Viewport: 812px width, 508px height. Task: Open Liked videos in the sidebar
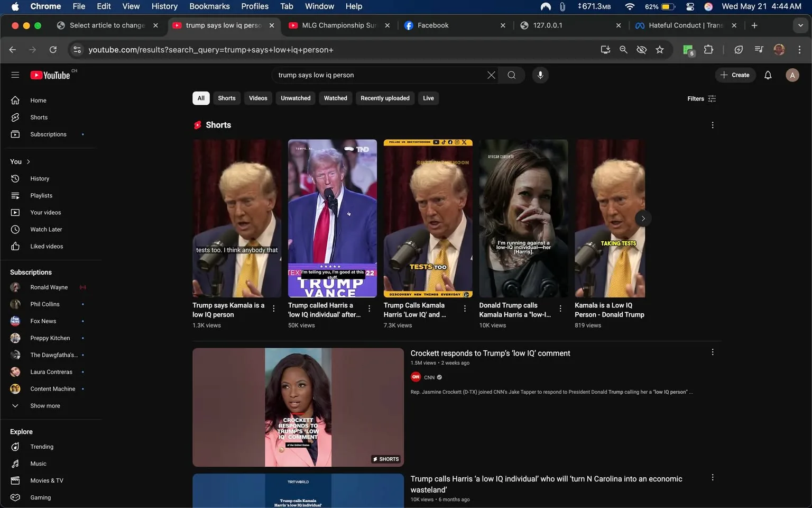pos(47,246)
